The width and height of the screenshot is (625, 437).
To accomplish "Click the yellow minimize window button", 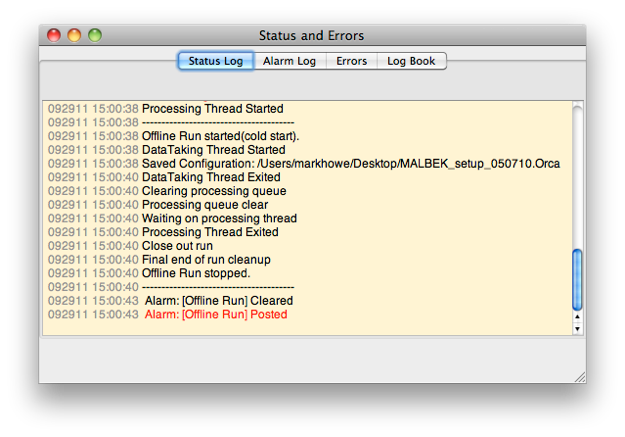I will pos(74,35).
